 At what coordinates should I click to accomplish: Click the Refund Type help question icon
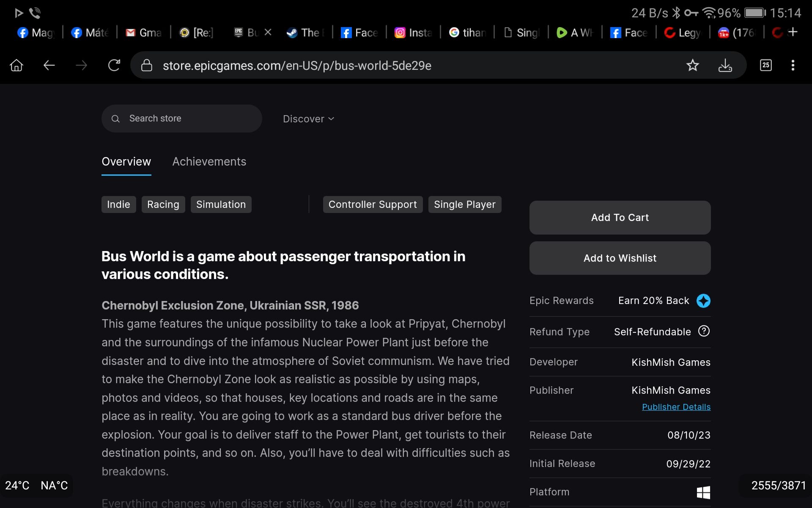click(704, 331)
